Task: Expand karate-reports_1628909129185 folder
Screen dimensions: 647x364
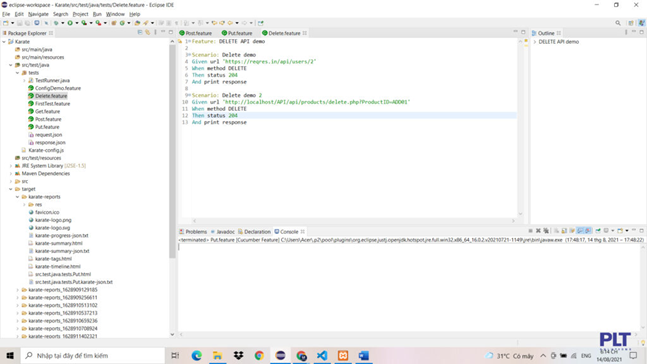Action: tap(17, 290)
